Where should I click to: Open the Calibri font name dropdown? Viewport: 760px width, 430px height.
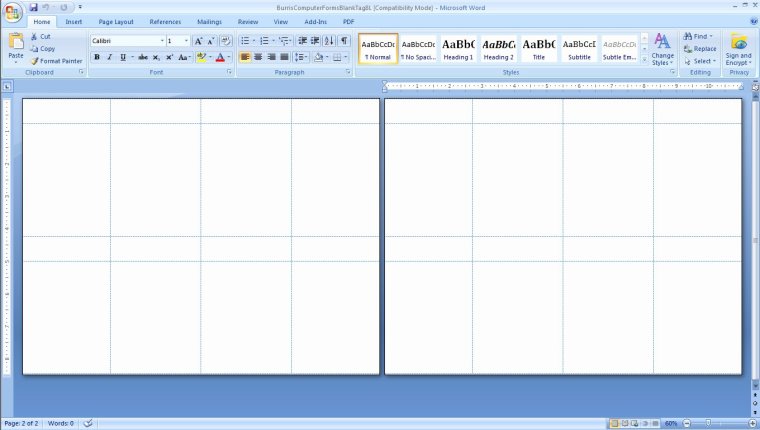point(162,41)
